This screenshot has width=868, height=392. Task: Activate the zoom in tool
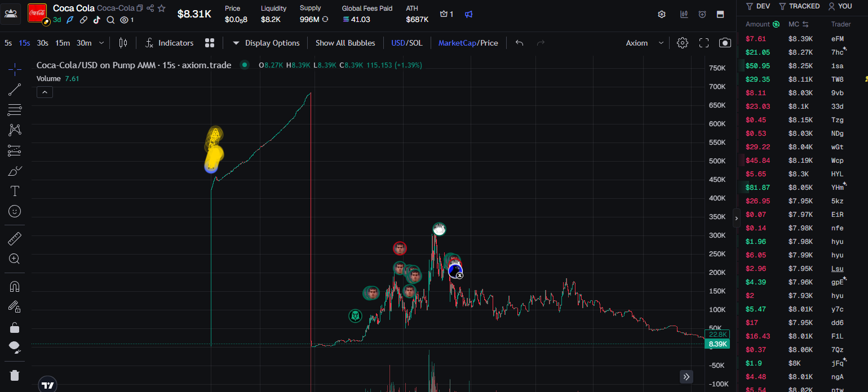(15, 259)
